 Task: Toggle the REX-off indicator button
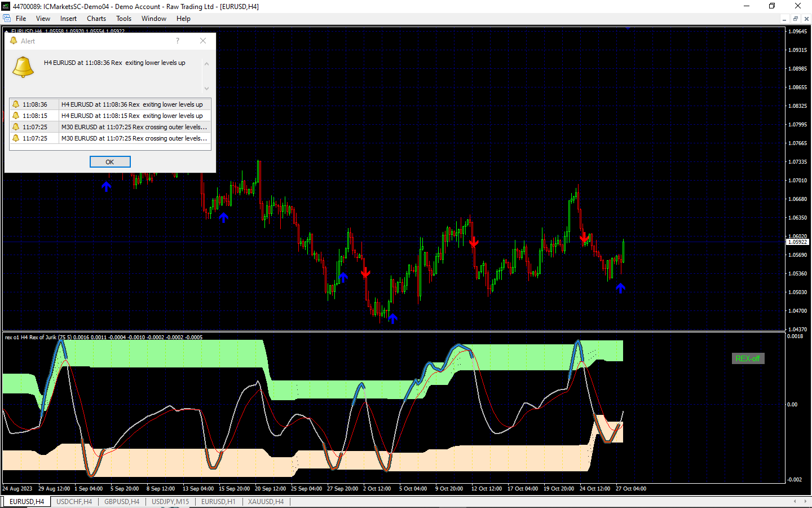click(x=748, y=358)
